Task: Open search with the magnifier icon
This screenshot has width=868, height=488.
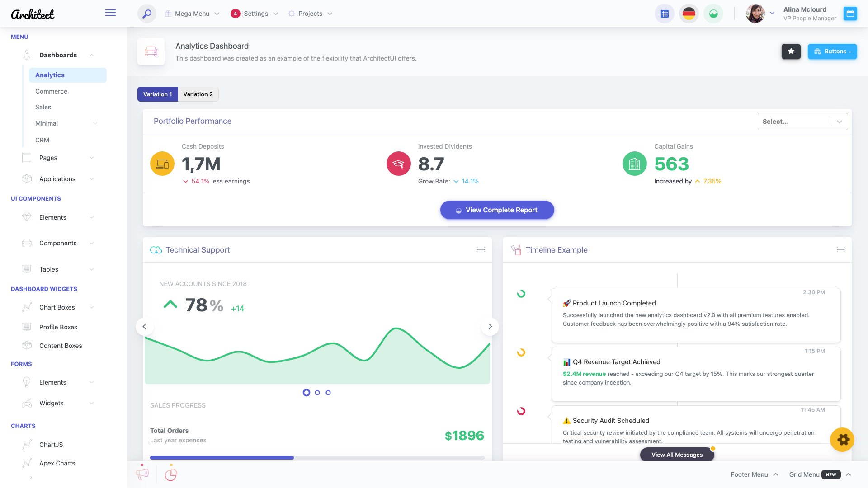Action: [146, 14]
